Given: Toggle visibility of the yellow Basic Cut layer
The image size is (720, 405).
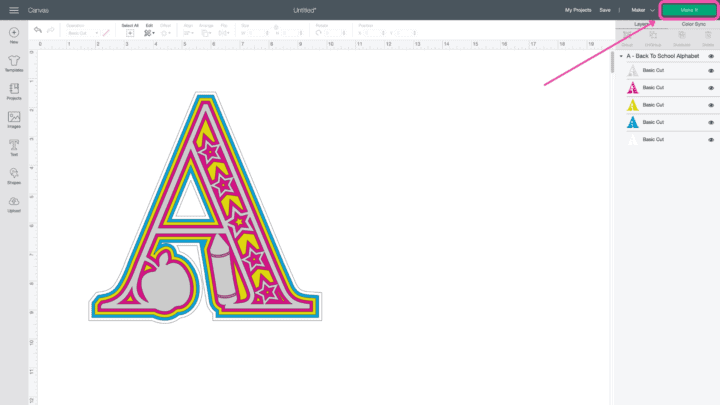Looking at the screenshot, I should coord(711,105).
